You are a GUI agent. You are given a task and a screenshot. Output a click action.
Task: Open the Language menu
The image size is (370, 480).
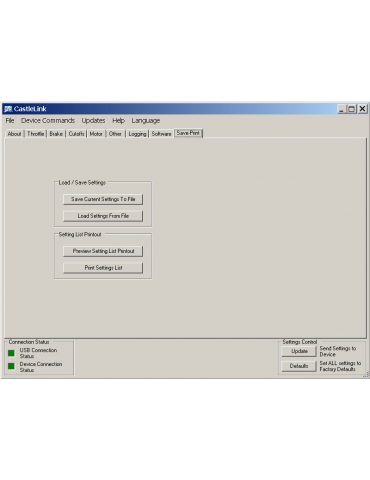tap(146, 121)
